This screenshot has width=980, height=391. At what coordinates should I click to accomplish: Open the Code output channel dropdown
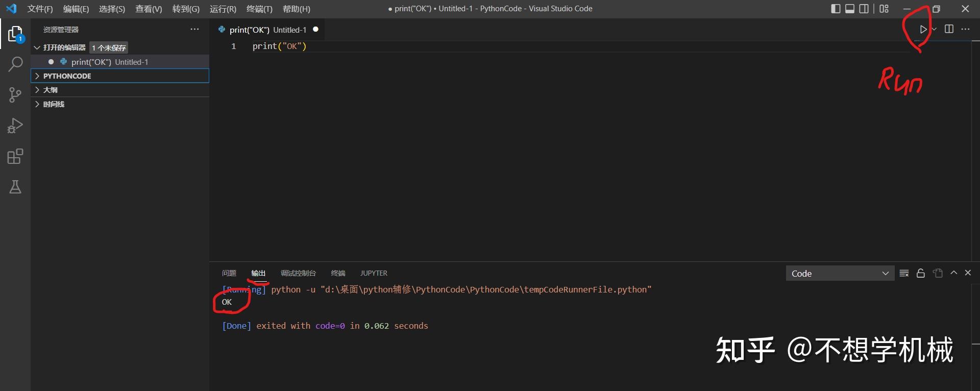(840, 274)
